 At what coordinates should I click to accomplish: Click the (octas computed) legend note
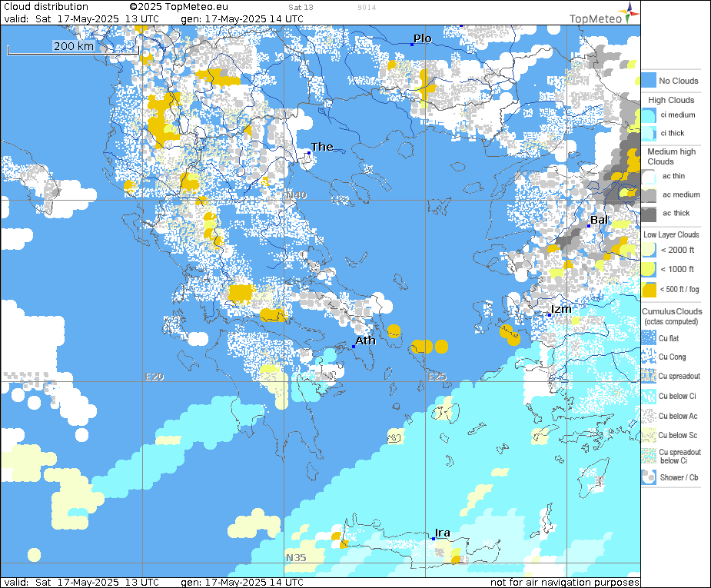click(x=671, y=321)
